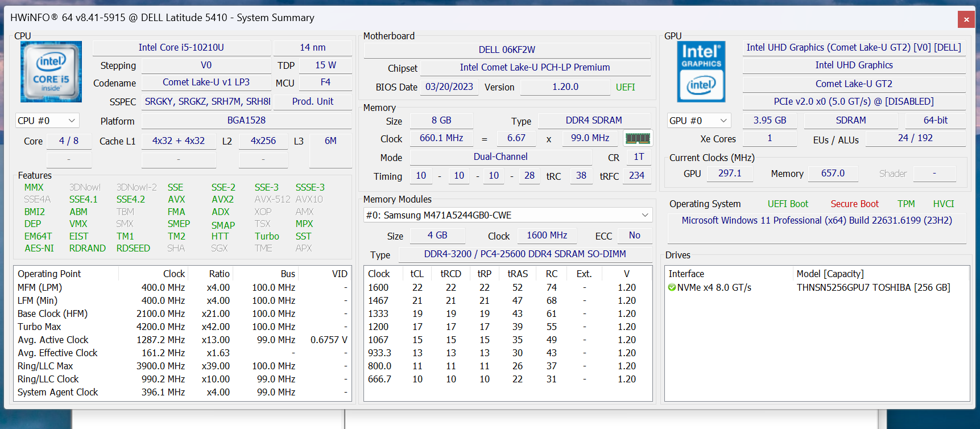
Task: Click the Turbo Max operating point row
Action: click(183, 327)
